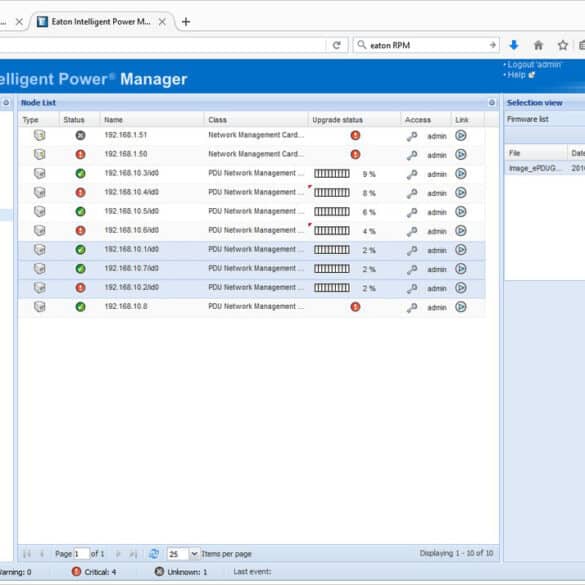
Task: Open link icon for 192.168.10.7/id0
Action: pyautogui.click(x=461, y=269)
